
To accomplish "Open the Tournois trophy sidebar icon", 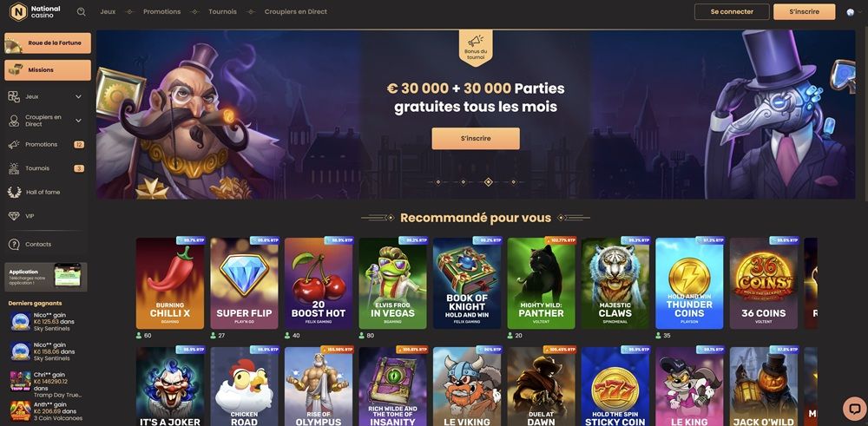I will coord(15,168).
